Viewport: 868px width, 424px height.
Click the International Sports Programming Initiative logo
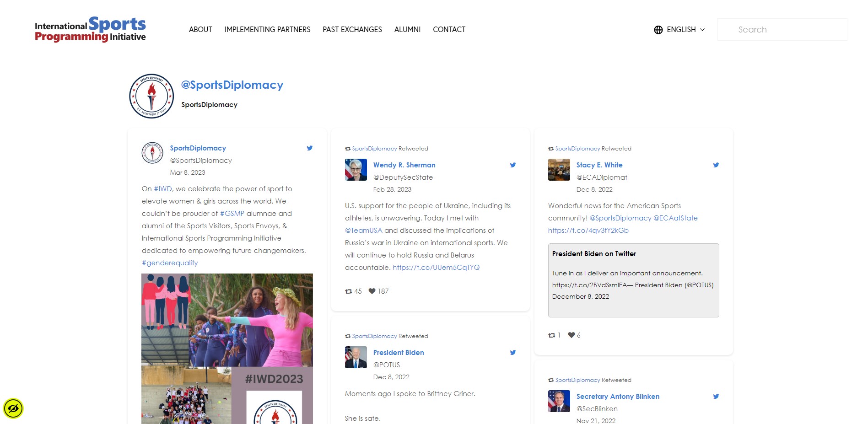90,29
